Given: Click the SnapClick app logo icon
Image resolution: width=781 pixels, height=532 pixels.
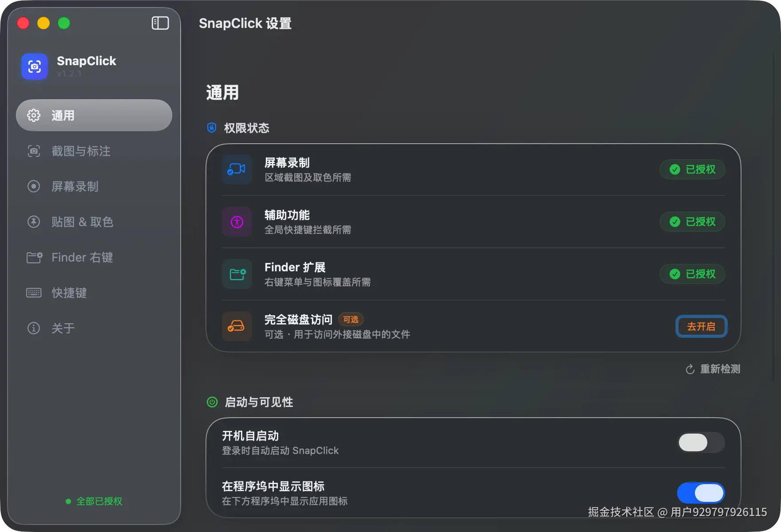Looking at the screenshot, I should (x=35, y=66).
